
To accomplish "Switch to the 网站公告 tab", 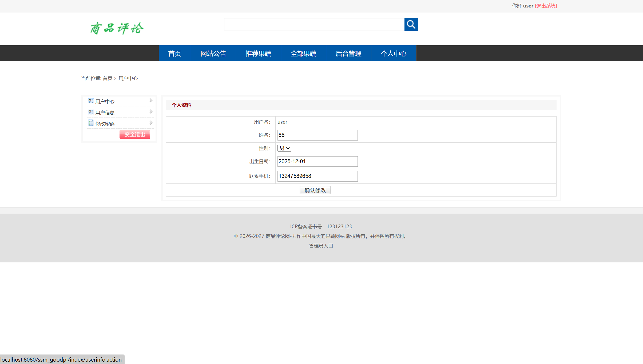I will [213, 53].
